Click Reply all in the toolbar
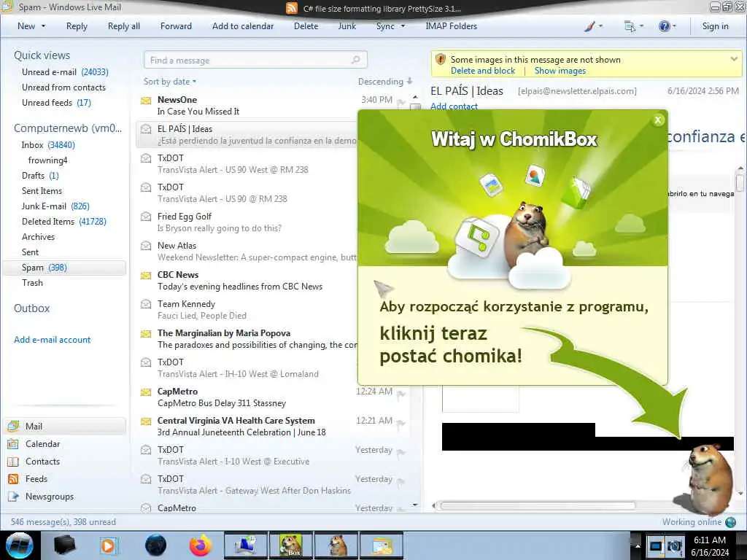 point(124,26)
